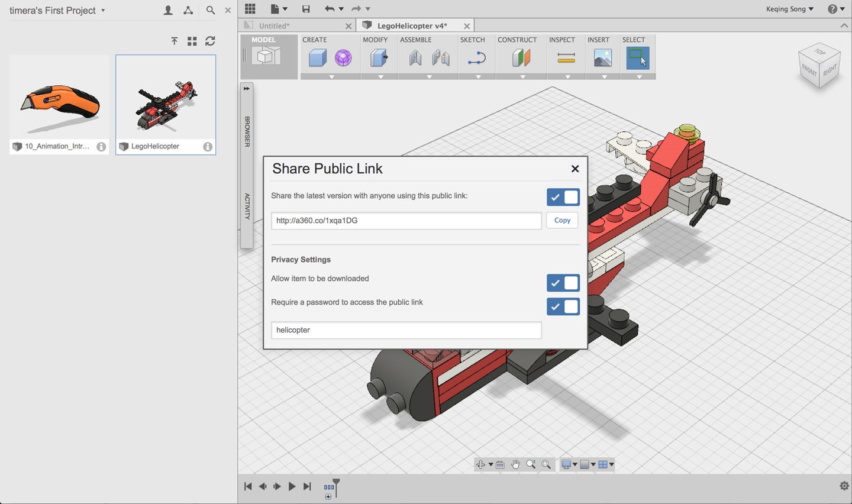Open the branch/share structure icon in data panel
This screenshot has width=852, height=504.
pyautogui.click(x=188, y=10)
